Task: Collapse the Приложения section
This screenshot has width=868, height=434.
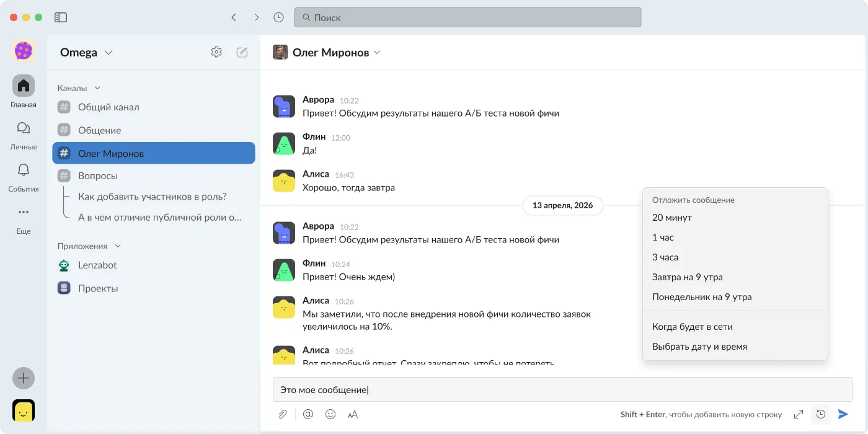Action: click(x=89, y=246)
